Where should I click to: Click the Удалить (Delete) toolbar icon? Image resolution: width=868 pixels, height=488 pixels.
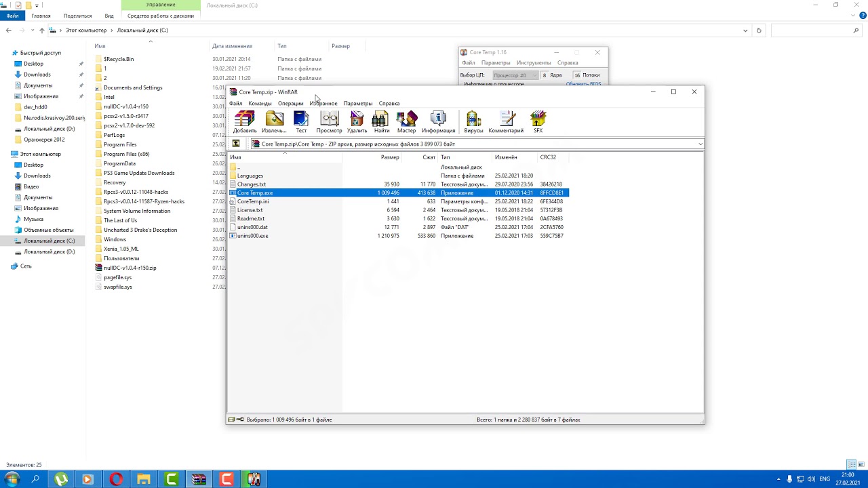pyautogui.click(x=357, y=121)
